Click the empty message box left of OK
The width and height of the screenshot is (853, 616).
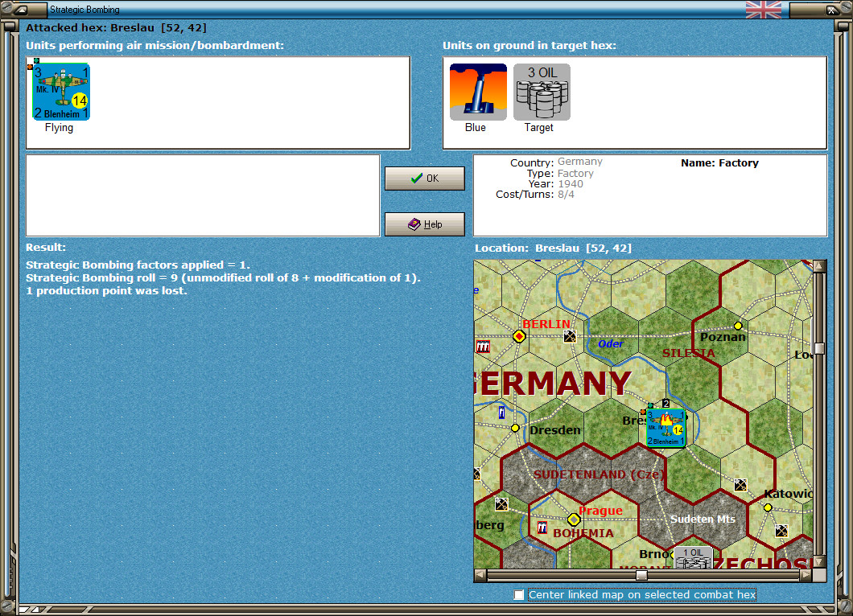(203, 195)
